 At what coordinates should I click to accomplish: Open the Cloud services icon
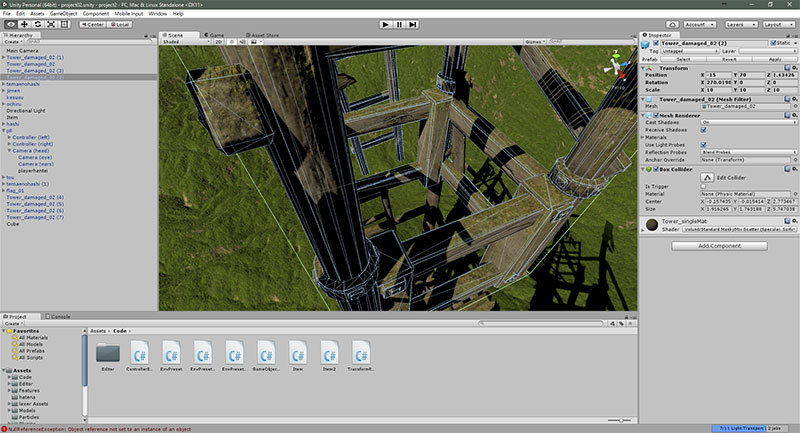pos(672,24)
